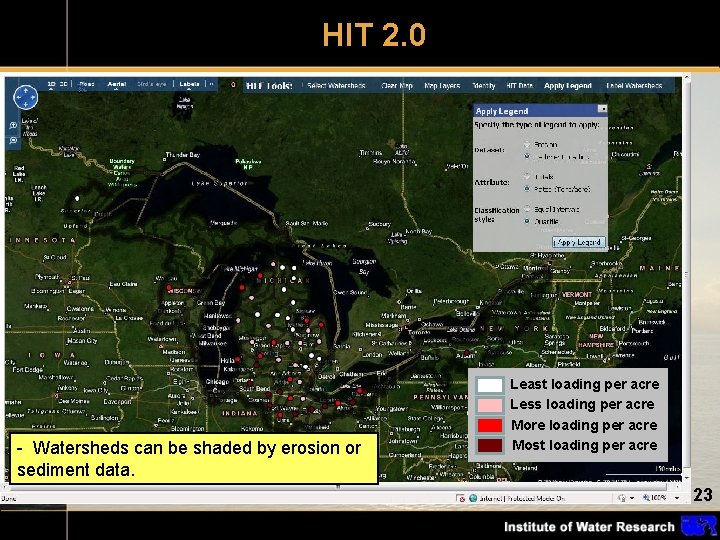Activate the Identify tool
The image size is (720, 540).
[x=484, y=85]
